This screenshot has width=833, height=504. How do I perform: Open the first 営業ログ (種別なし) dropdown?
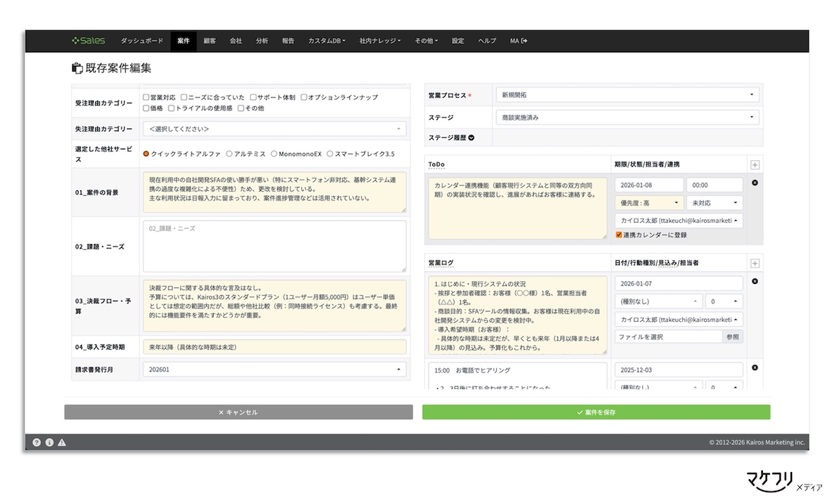coord(659,302)
